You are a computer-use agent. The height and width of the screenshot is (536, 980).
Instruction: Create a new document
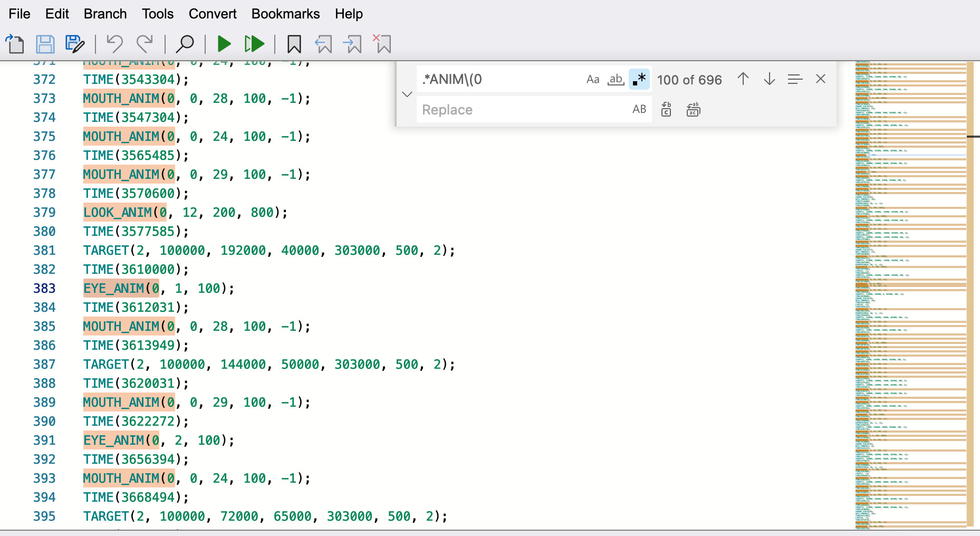point(15,44)
